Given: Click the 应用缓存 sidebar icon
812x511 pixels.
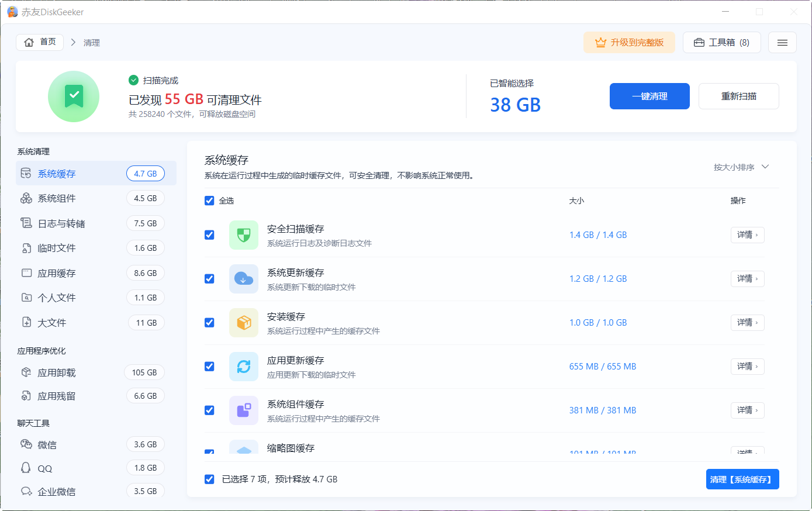Looking at the screenshot, I should click(x=26, y=273).
